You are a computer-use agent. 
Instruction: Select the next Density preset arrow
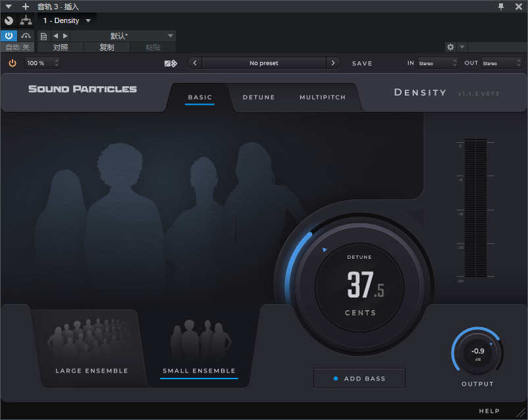tap(333, 63)
